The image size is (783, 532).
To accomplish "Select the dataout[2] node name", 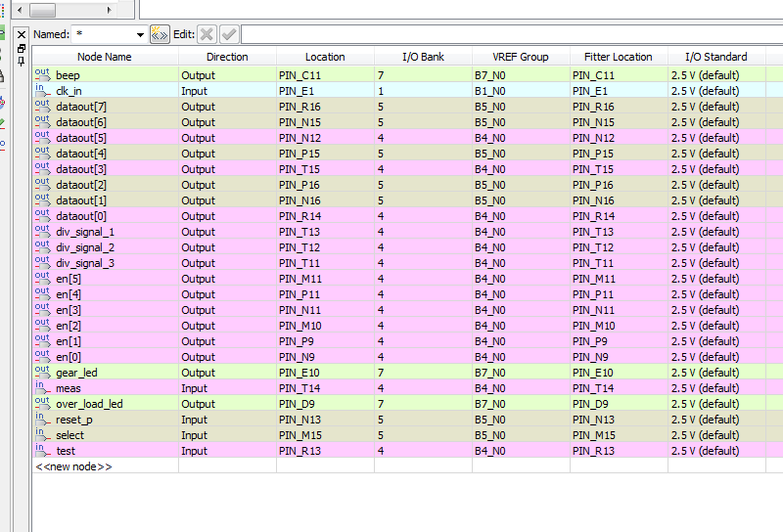I will 81,185.
